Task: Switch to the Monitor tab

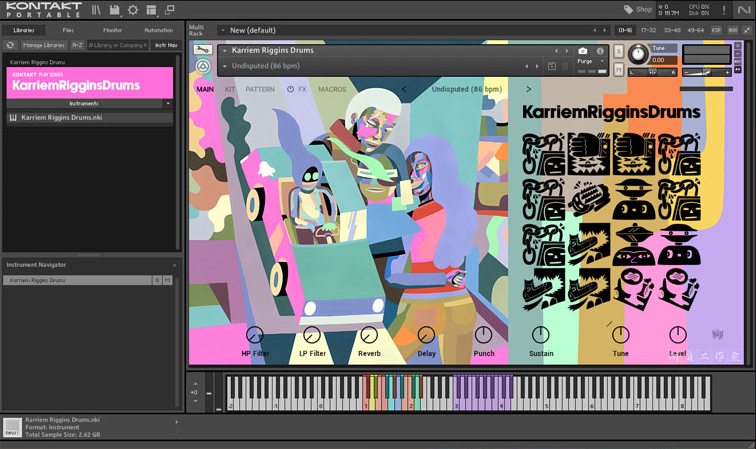Action: click(112, 30)
